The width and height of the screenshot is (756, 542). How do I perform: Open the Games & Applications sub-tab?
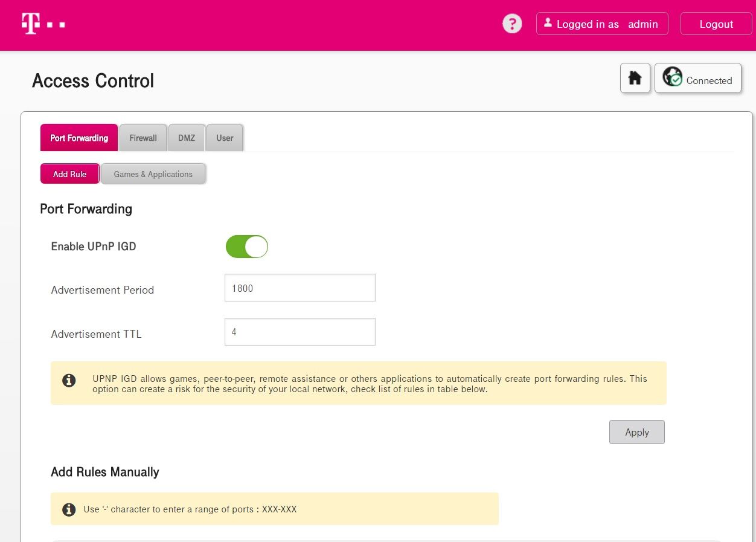153,174
